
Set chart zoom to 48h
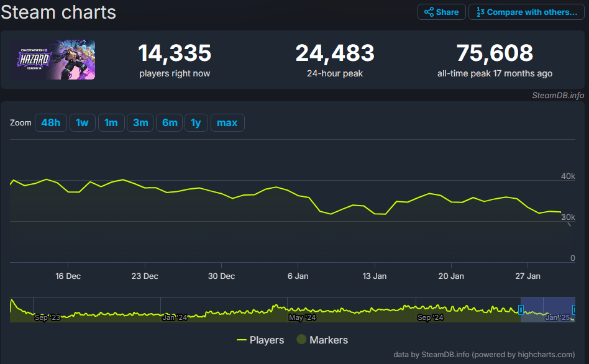tap(51, 123)
